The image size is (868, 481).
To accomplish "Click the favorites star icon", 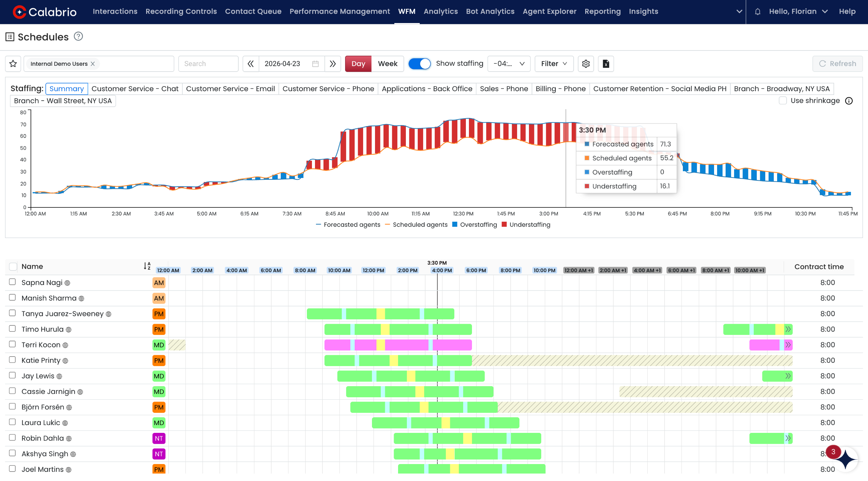I will click(13, 64).
